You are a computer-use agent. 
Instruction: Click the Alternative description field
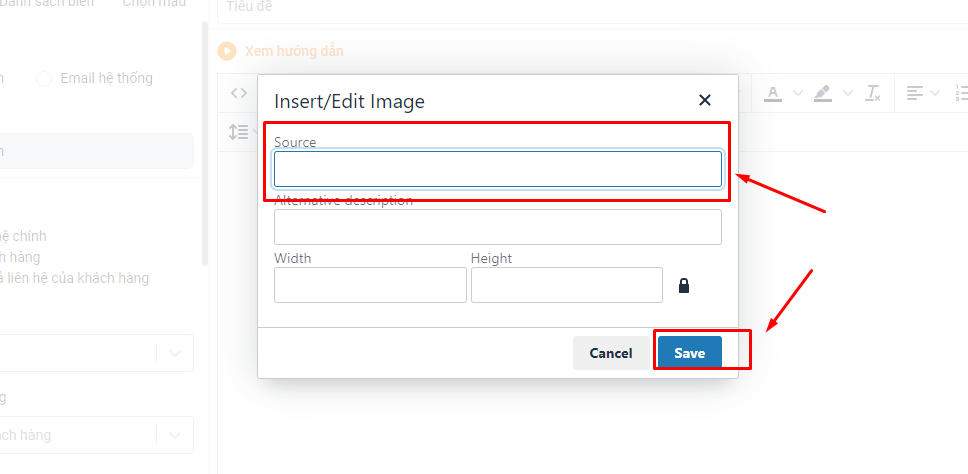[498, 227]
